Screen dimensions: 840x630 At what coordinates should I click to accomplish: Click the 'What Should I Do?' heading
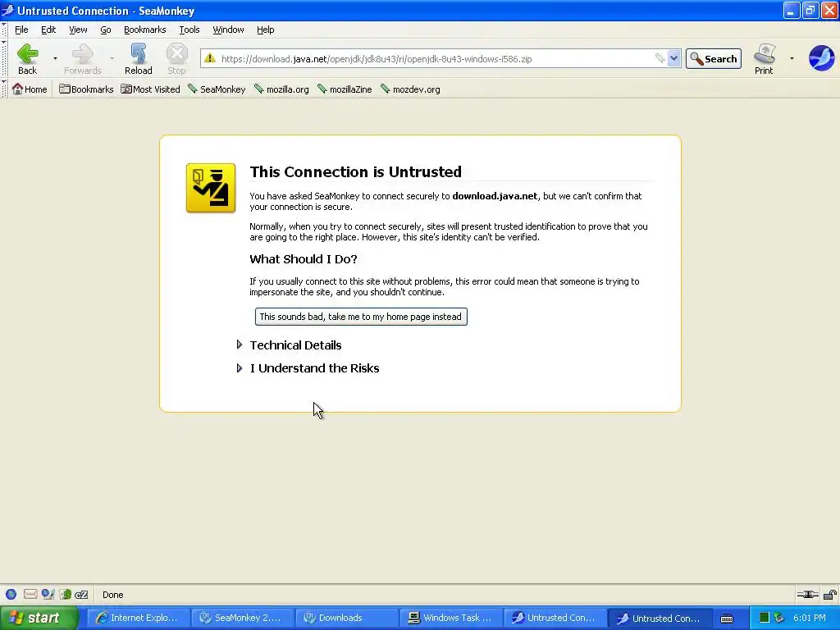[x=304, y=259]
